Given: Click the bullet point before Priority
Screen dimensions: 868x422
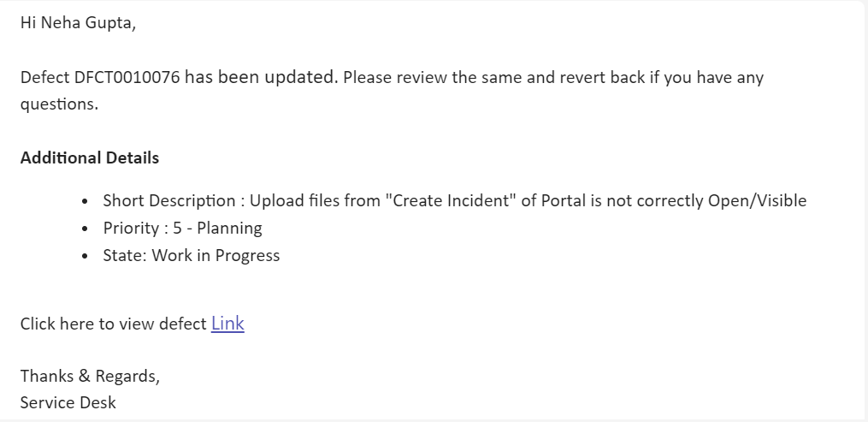Looking at the screenshot, I should (x=86, y=229).
